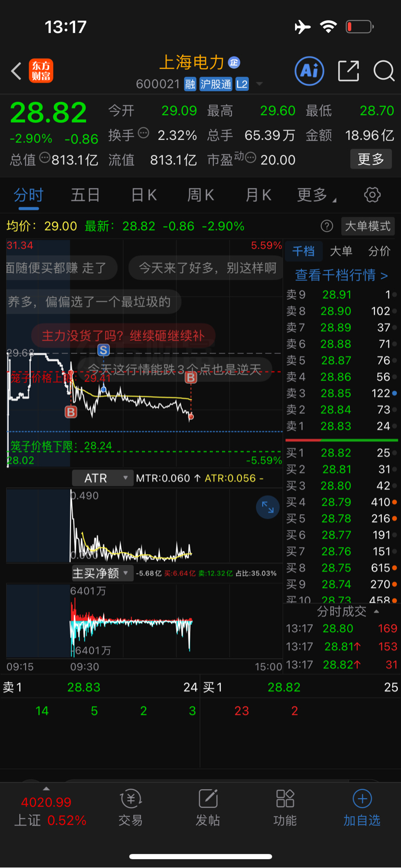Open the ATR indicator dropdown
The width and height of the screenshot is (401, 868).
pos(102,478)
